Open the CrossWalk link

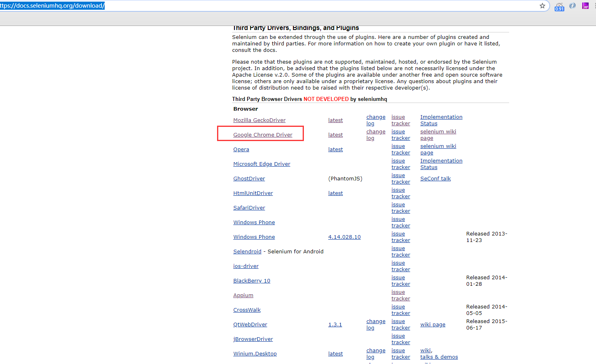point(247,310)
